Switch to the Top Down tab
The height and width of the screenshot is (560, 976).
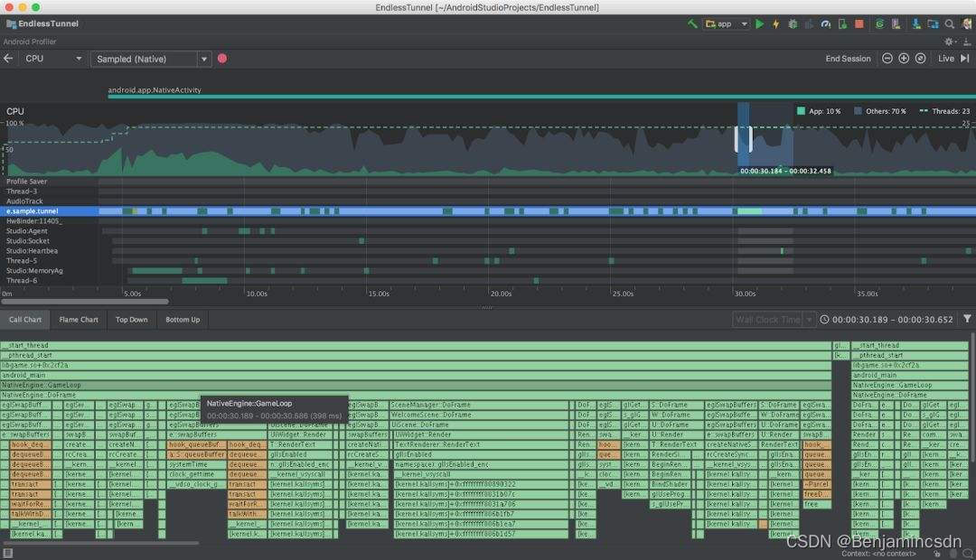pyautogui.click(x=131, y=320)
